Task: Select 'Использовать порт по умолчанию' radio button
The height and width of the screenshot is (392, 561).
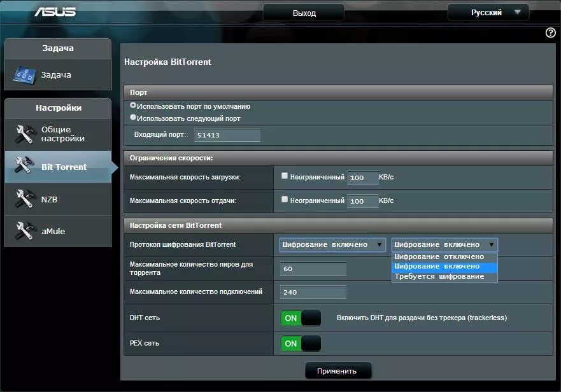Action: click(x=133, y=106)
